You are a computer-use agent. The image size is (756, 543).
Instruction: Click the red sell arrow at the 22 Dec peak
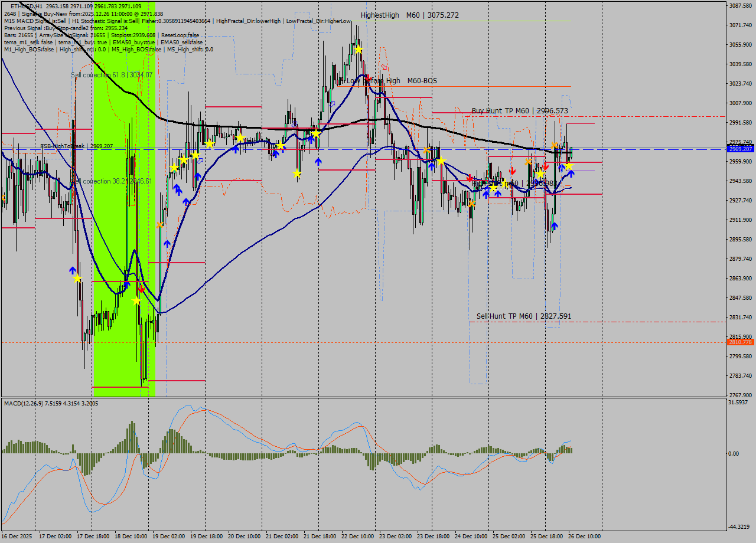tap(368, 77)
